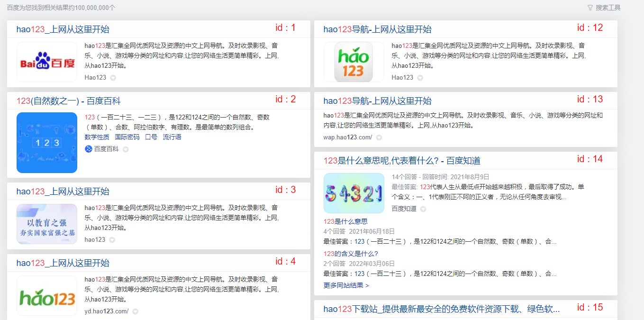This screenshot has height=320, width=644.
Task: Open the 123是什么意思 related question
Action: [345, 221]
